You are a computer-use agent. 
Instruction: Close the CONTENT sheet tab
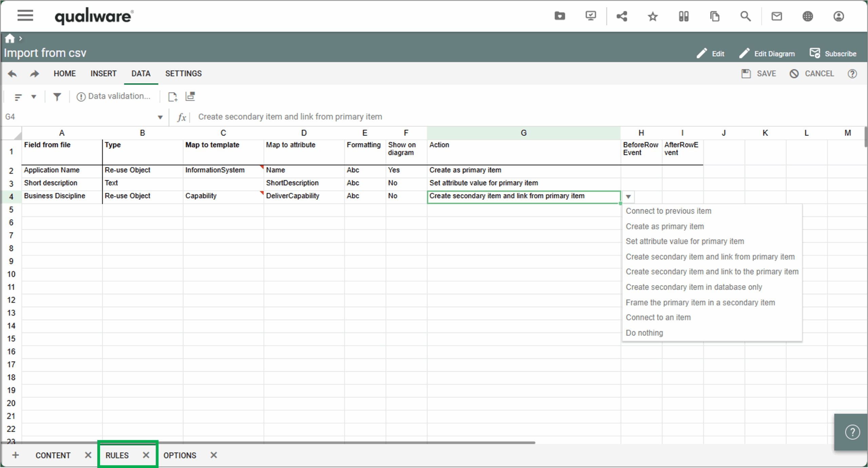tap(88, 455)
